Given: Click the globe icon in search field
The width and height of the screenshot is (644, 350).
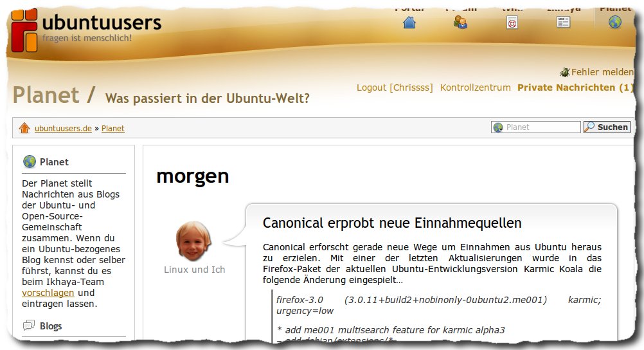Looking at the screenshot, I should point(498,127).
